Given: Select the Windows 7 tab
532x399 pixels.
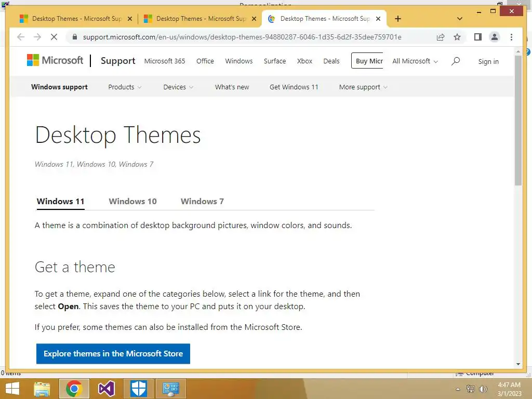Looking at the screenshot, I should coord(202,202).
